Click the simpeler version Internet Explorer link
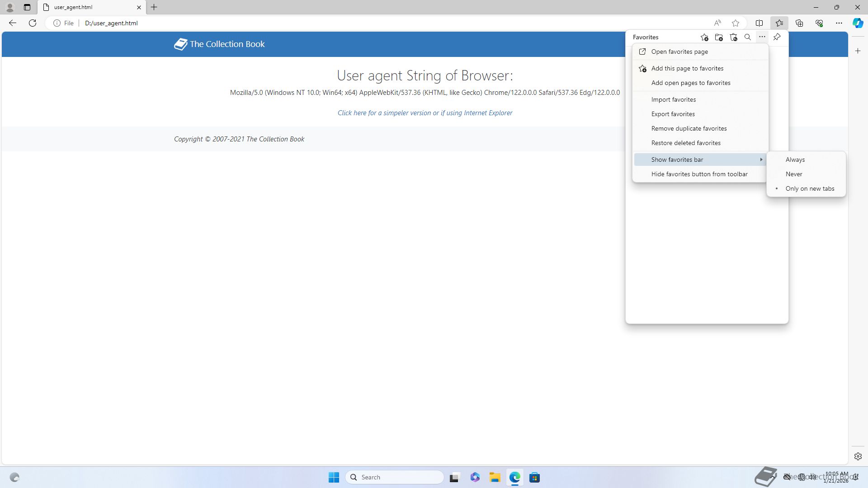This screenshot has height=488, width=868. point(425,113)
